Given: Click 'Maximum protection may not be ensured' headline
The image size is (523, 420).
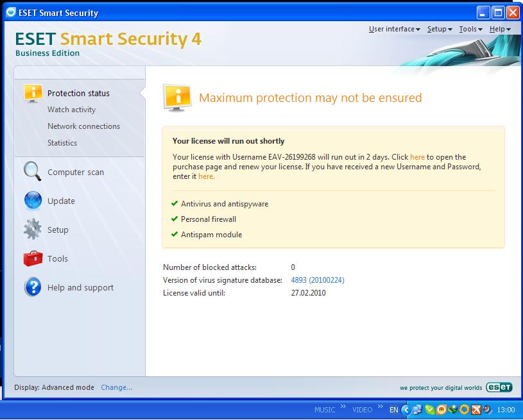Looking at the screenshot, I should pos(310,97).
